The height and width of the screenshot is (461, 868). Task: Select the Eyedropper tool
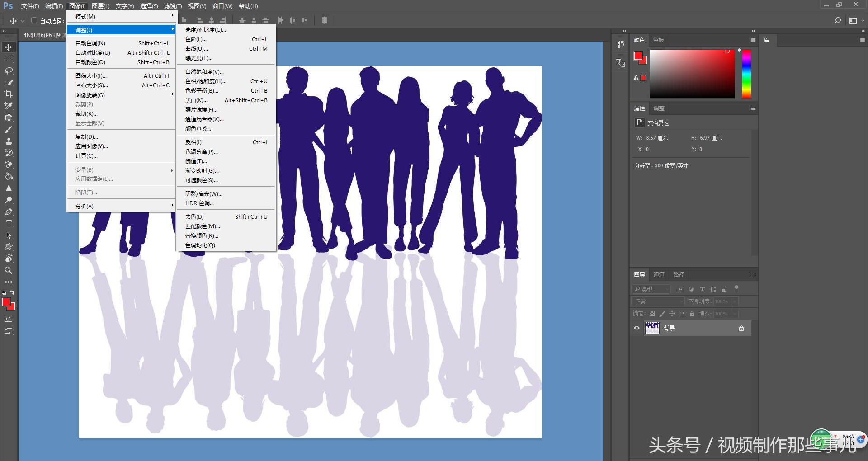pyautogui.click(x=9, y=106)
